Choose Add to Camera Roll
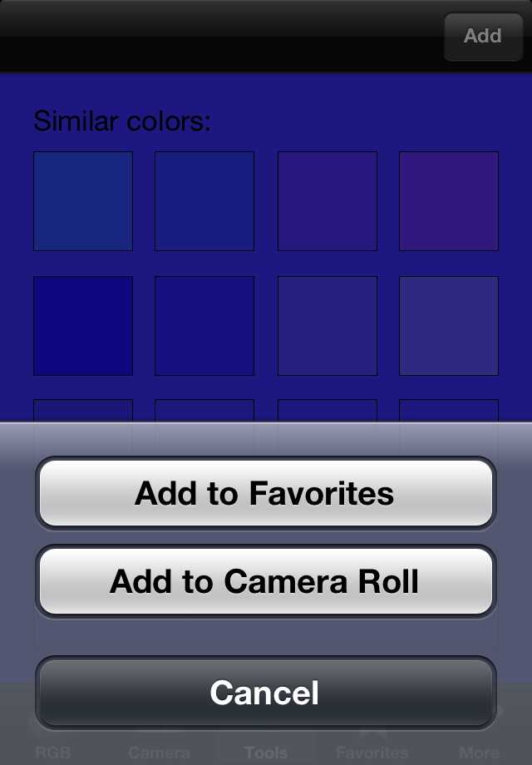Screen dimensions: 532x765 [x=266, y=581]
